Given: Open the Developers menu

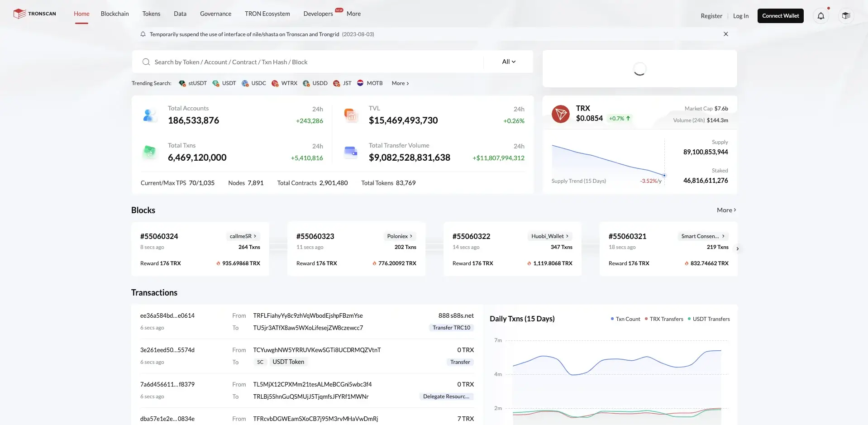Looking at the screenshot, I should point(318,14).
